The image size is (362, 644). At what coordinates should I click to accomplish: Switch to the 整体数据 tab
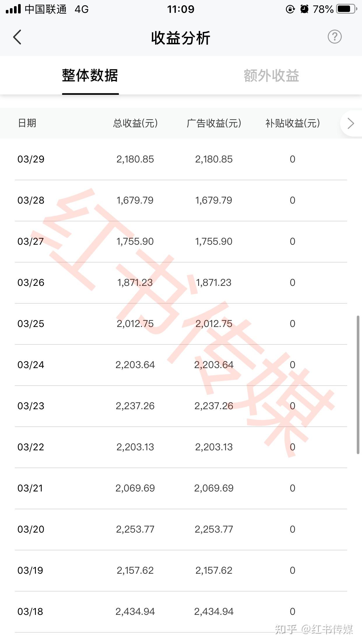coord(90,76)
